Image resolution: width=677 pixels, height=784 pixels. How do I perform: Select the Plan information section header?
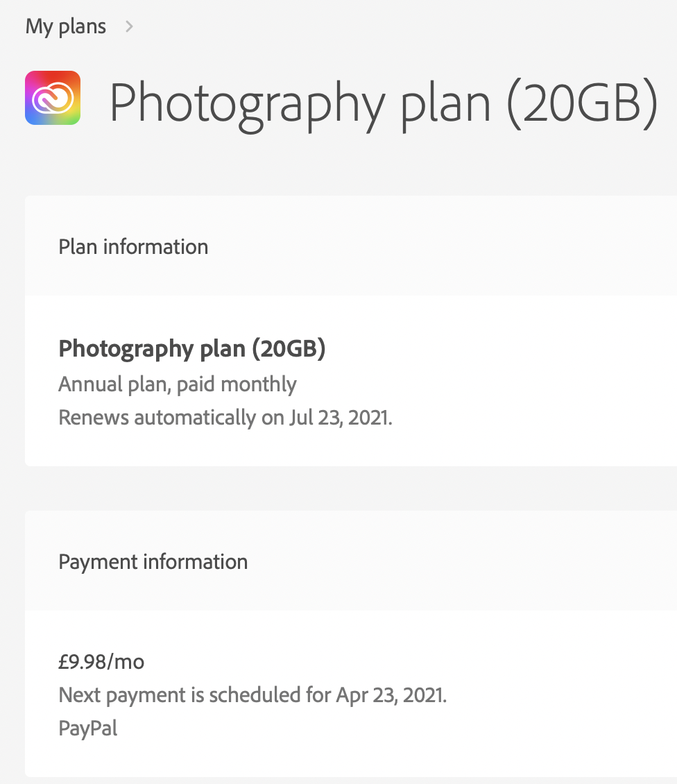click(133, 246)
